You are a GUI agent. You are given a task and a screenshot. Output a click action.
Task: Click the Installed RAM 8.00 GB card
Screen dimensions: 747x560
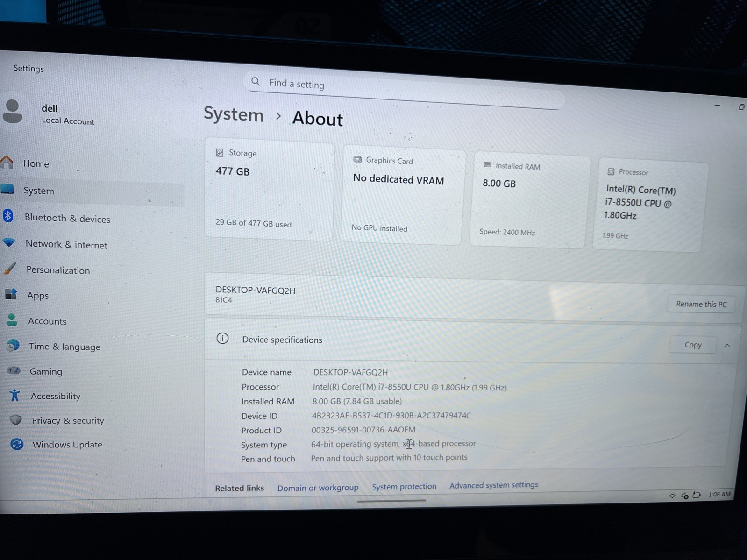coord(530,199)
